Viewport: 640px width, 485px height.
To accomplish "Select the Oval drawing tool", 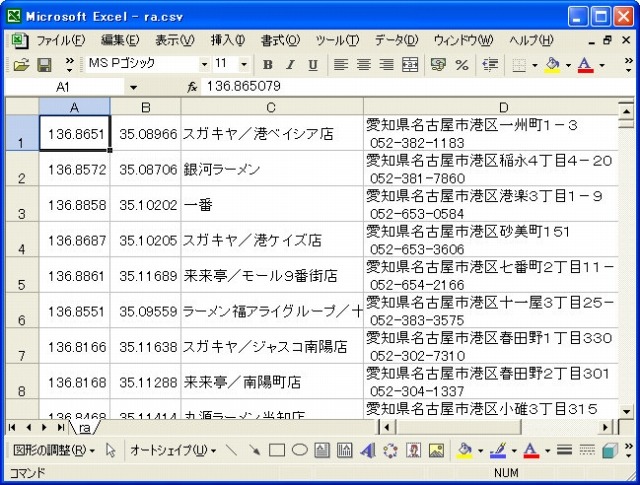I will [300, 450].
